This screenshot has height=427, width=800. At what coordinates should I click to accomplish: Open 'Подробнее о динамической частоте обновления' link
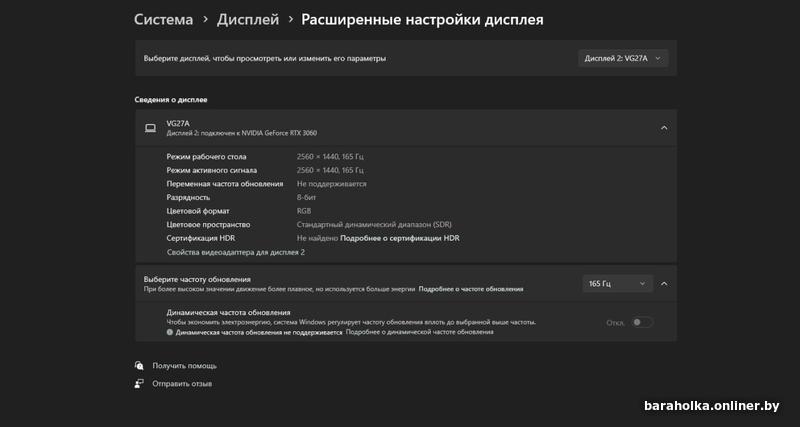[419, 332]
